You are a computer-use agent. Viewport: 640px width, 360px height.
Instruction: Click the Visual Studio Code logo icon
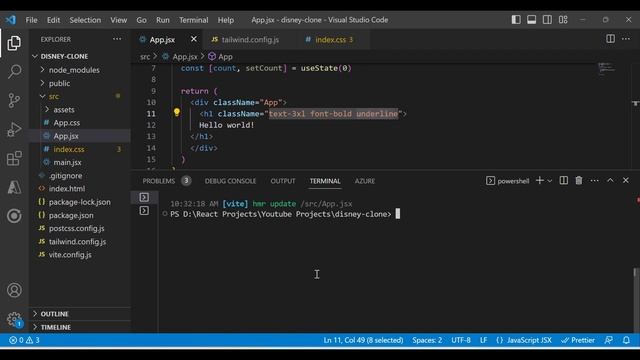(x=11, y=20)
